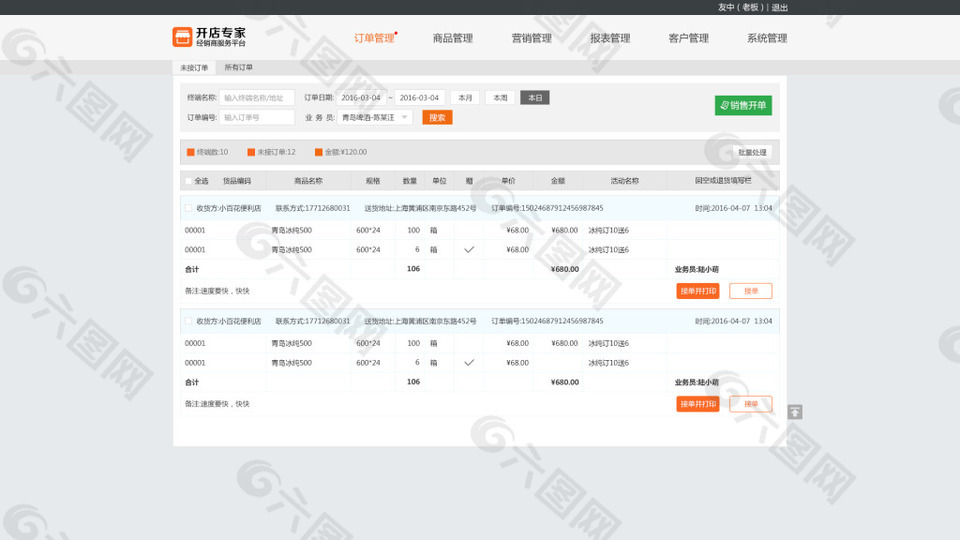Toggle the 赠 checkmark in second order
This screenshot has width=960, height=540.
(469, 362)
